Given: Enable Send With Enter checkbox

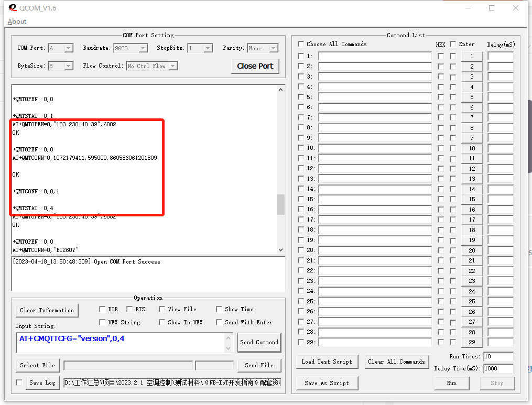Looking at the screenshot, I should (x=219, y=322).
